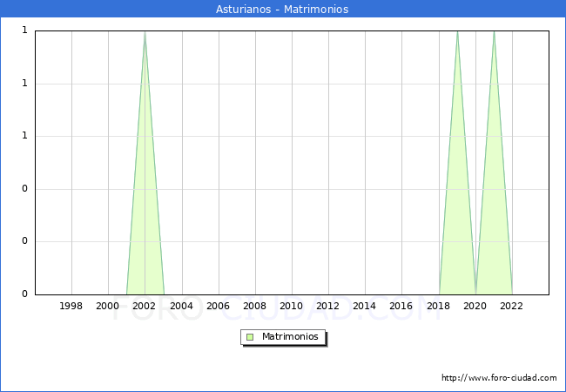
Task: Click the green Matrimonios legend swatch
Action: pos(250,336)
